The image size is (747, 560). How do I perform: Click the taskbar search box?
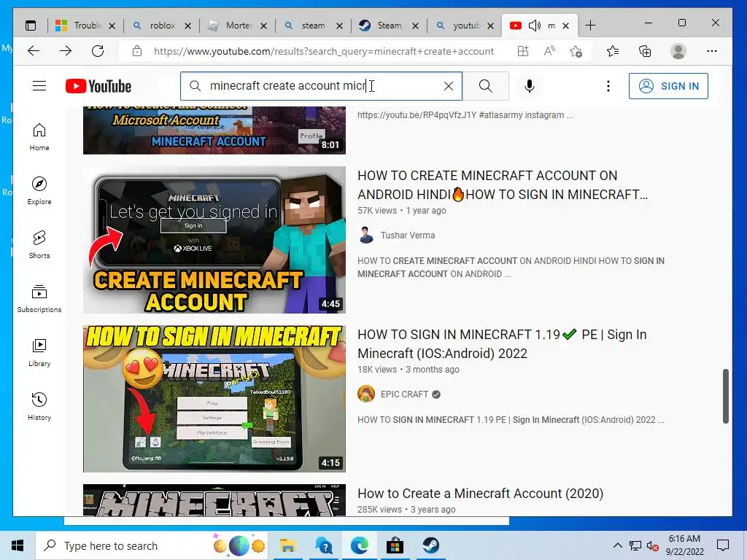coord(152,545)
